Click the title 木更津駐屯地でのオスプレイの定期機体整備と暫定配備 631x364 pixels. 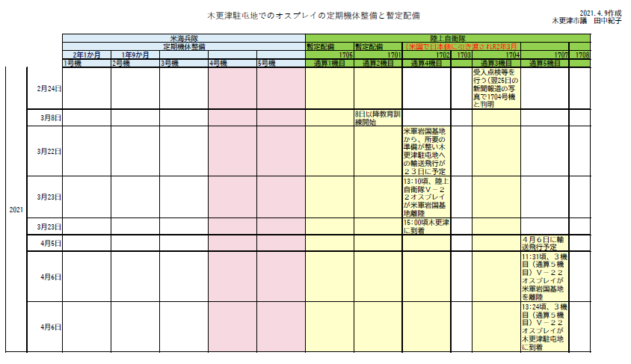313,16
